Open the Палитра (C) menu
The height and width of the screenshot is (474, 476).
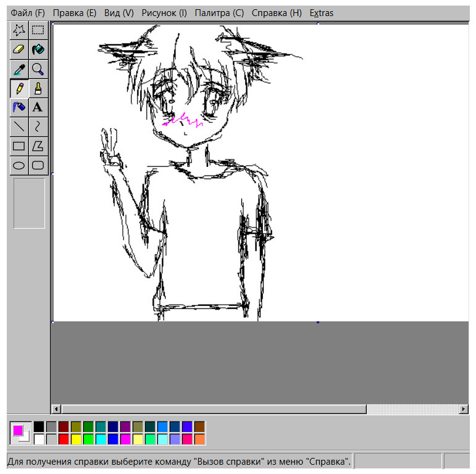click(219, 13)
